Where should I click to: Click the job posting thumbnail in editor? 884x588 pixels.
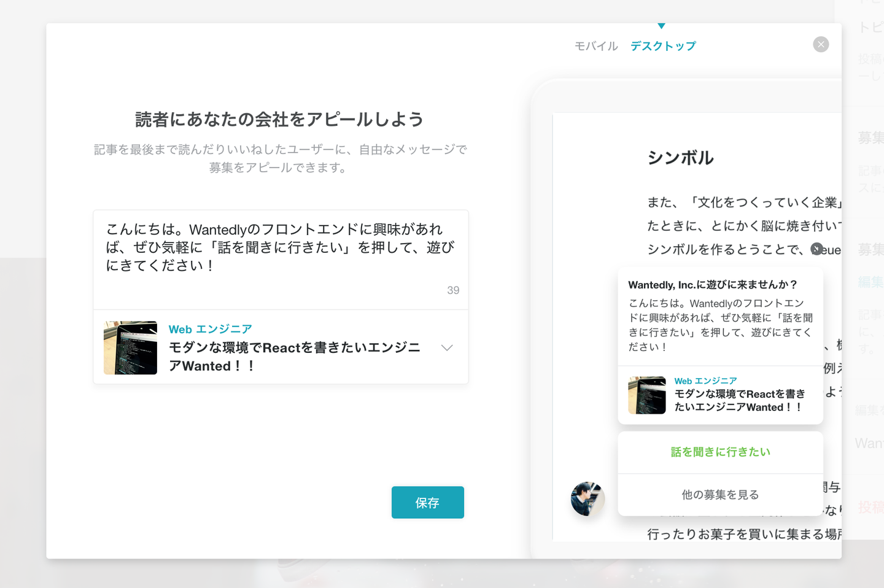coord(130,347)
